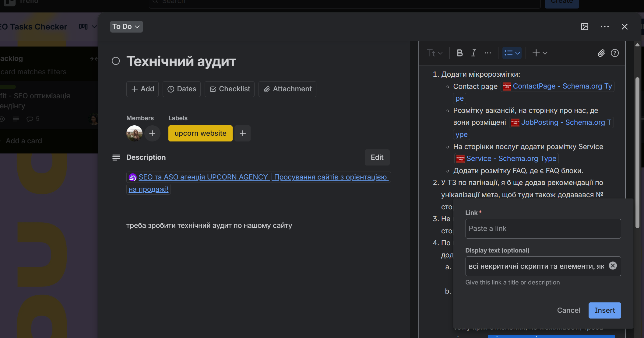This screenshot has height=338, width=644.
Task: Expand the To Do list dropdown
Action: 126,26
